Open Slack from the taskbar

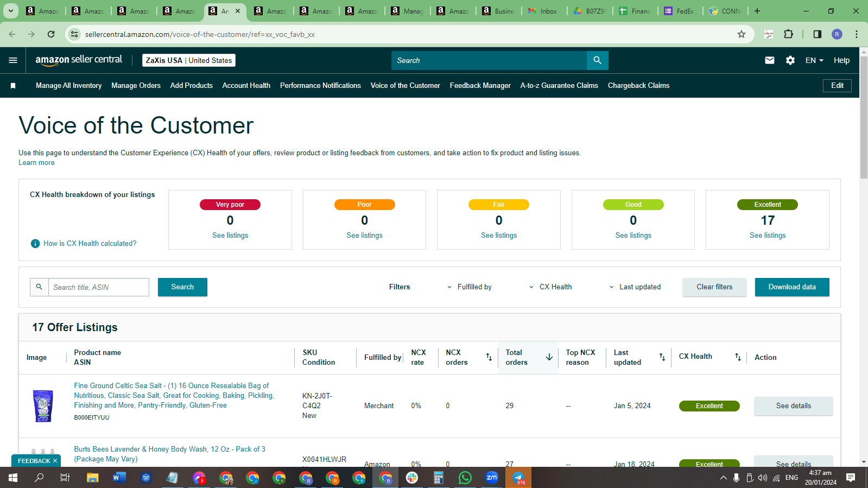[x=412, y=478]
